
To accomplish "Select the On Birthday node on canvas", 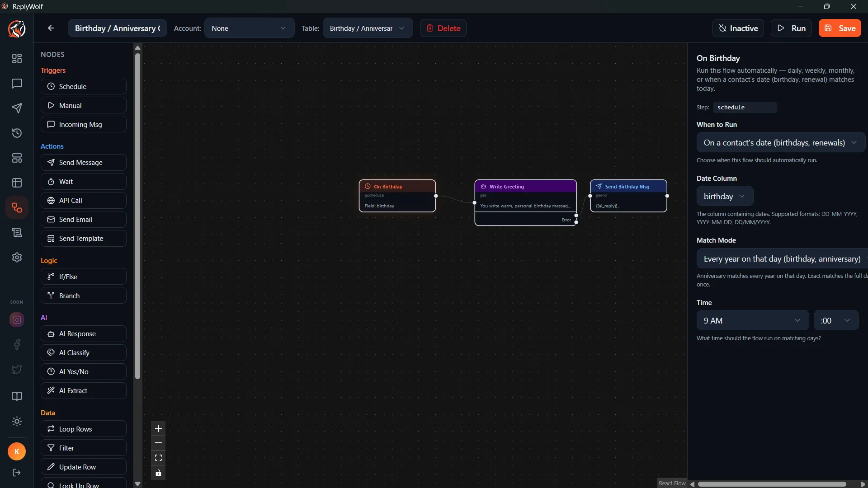I will [x=397, y=196].
